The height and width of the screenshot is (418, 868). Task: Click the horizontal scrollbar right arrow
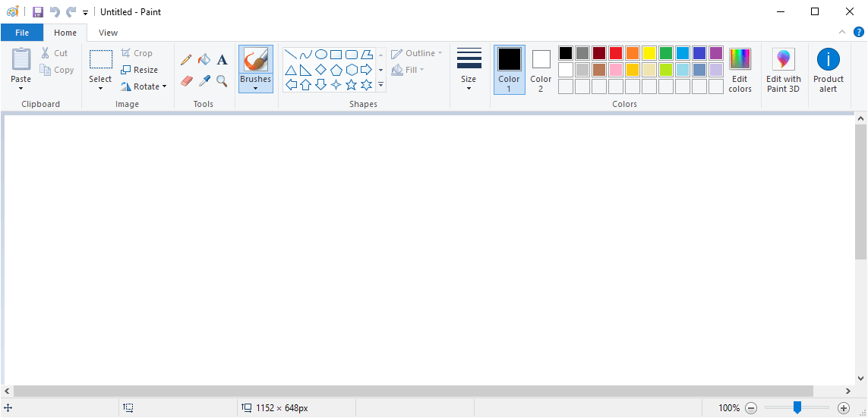[x=848, y=391]
